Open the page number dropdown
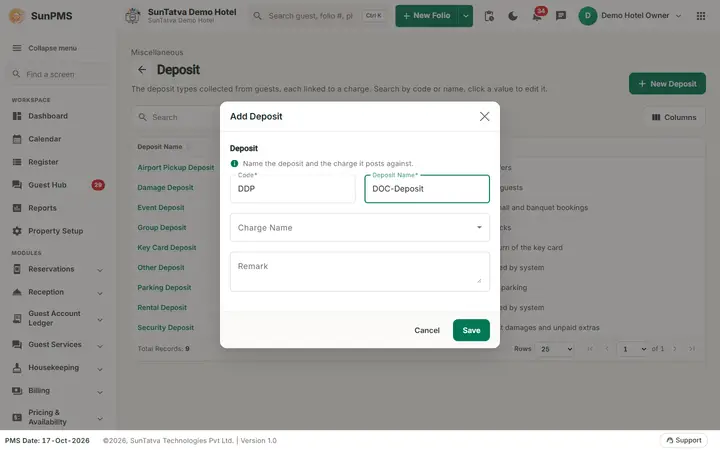The image size is (720, 450). click(x=634, y=349)
